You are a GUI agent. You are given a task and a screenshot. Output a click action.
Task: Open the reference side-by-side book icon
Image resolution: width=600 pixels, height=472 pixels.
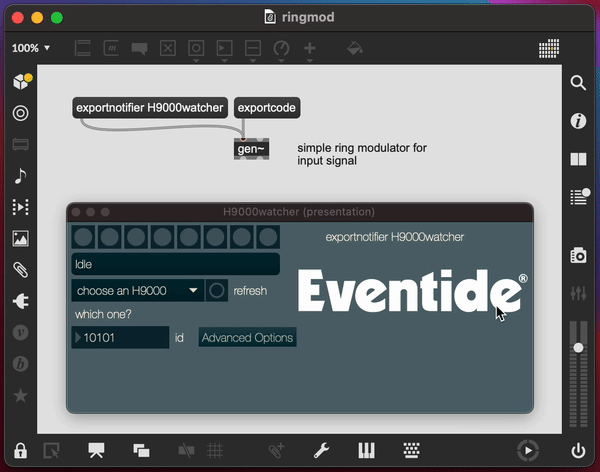(578, 159)
